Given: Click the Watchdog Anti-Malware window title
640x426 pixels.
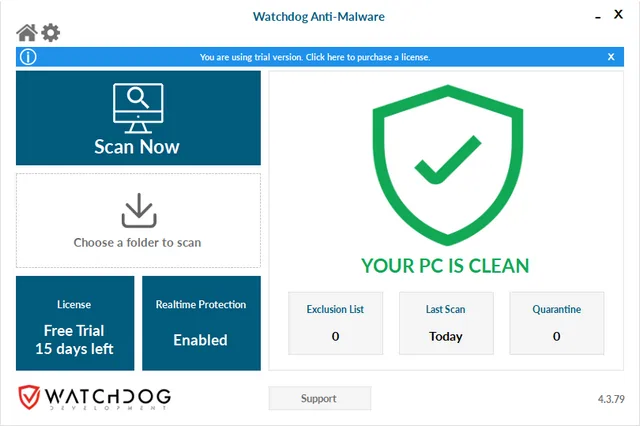Looking at the screenshot, I should [x=318, y=17].
